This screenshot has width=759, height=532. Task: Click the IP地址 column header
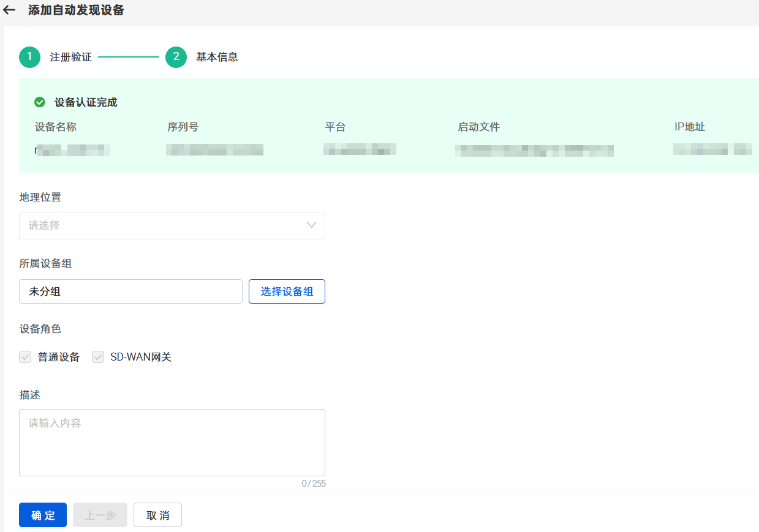coord(689,127)
